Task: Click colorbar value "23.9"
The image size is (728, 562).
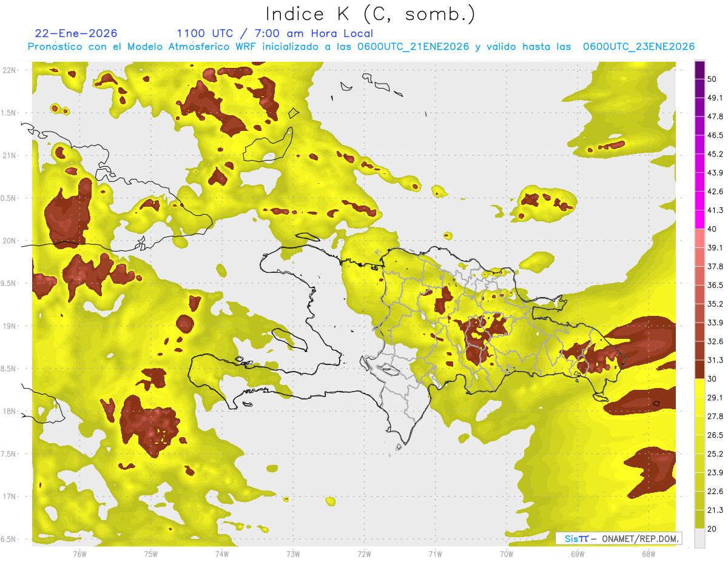Action: coord(715,473)
